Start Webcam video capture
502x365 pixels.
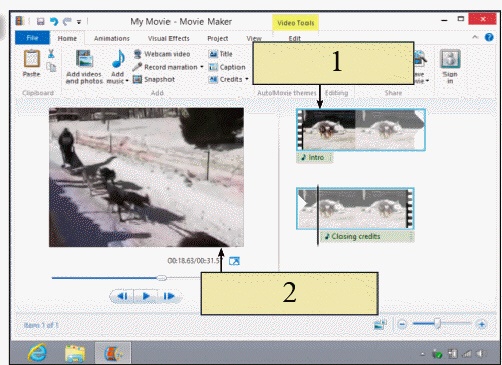(162, 54)
